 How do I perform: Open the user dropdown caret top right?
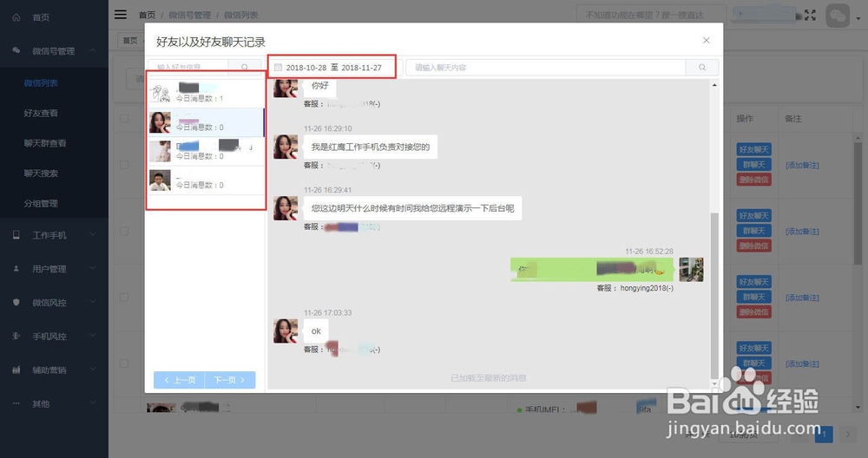(x=858, y=18)
